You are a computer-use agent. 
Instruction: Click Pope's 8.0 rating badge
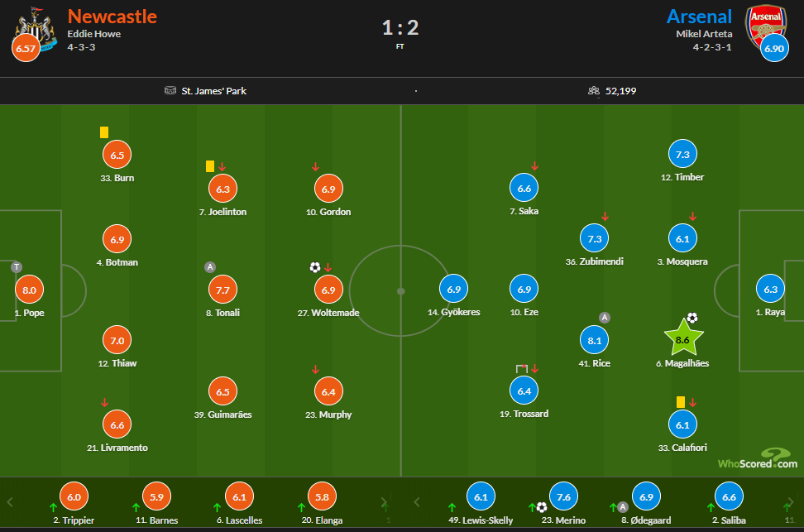click(x=27, y=290)
